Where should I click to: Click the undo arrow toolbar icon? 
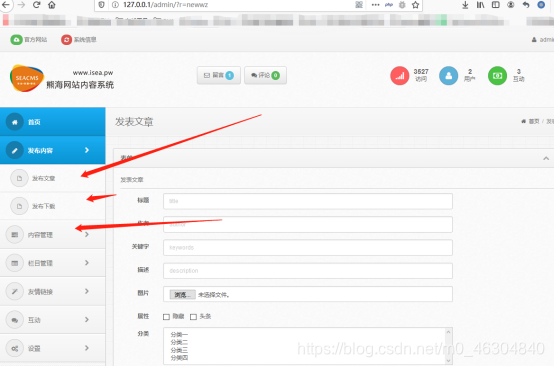click(526, 5)
